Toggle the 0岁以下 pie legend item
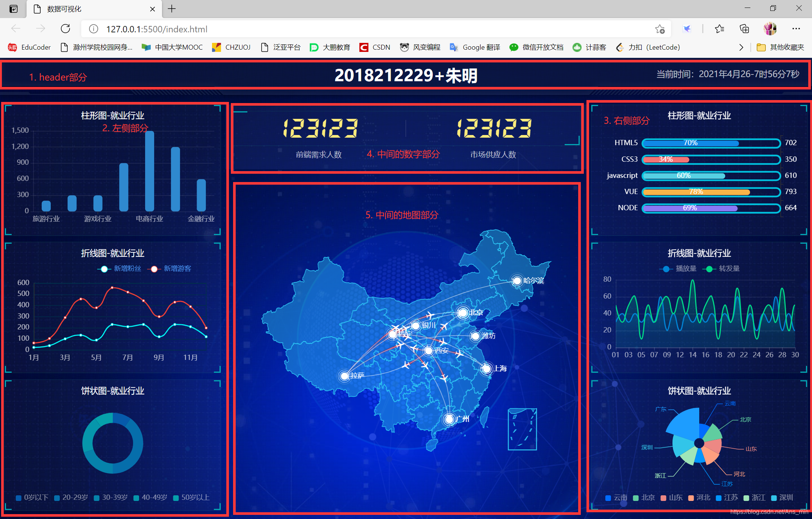This screenshot has height=519, width=812. [x=32, y=498]
